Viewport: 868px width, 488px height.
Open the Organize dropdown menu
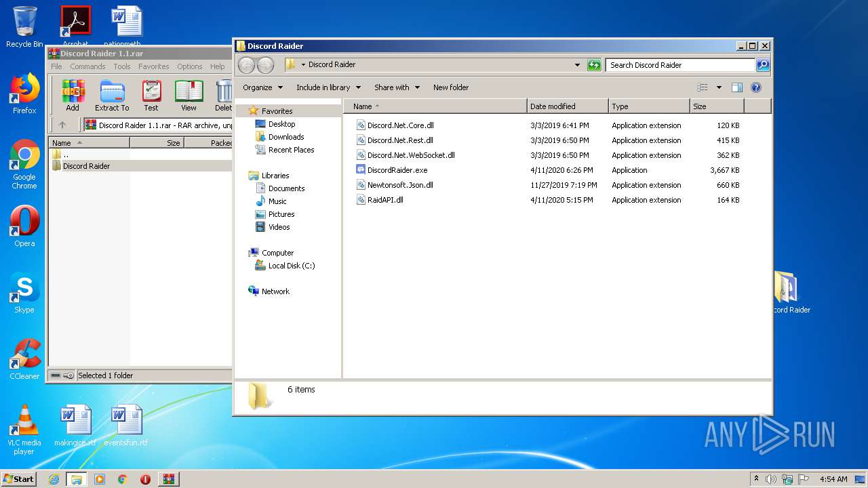click(262, 87)
